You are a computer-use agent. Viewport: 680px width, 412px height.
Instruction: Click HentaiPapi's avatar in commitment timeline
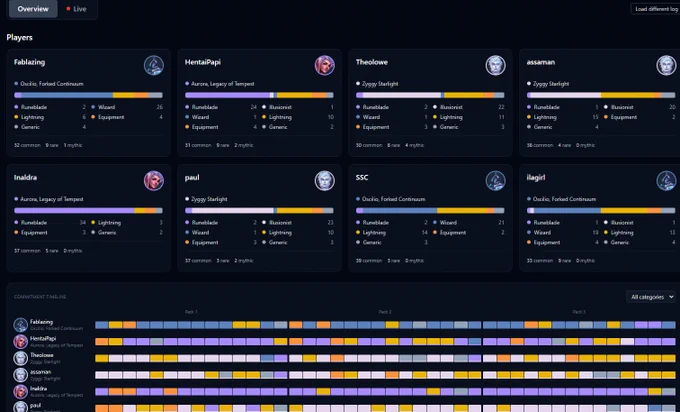20,342
